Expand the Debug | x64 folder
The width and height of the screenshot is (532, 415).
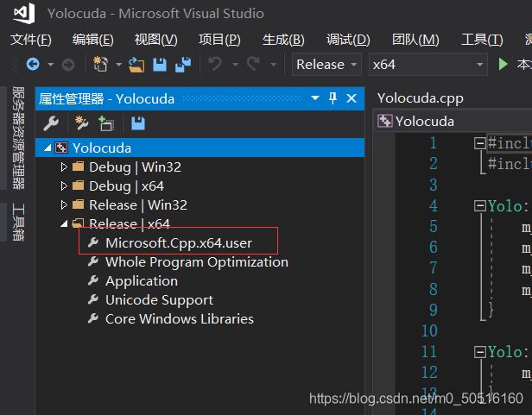[x=64, y=185]
